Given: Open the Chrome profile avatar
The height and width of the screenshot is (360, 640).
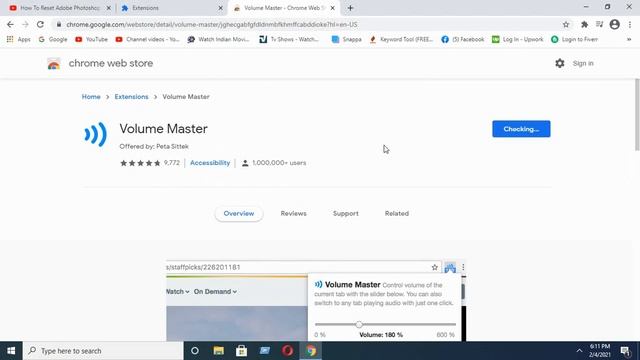Looking at the screenshot, I should point(614,24).
